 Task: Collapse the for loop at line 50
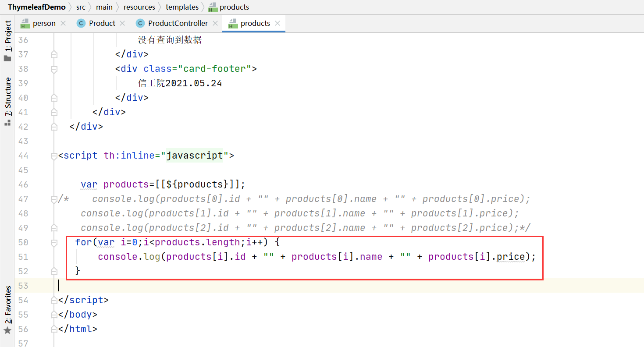(54, 242)
